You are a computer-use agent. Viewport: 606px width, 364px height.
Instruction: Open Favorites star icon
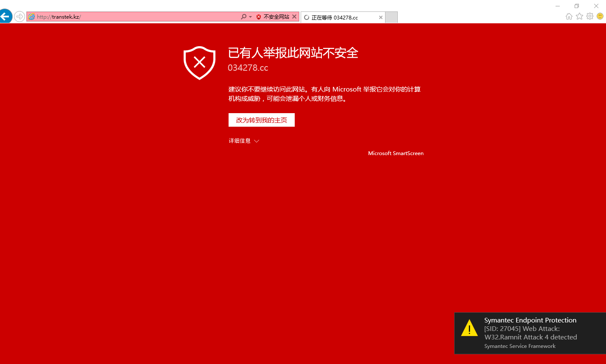click(579, 16)
